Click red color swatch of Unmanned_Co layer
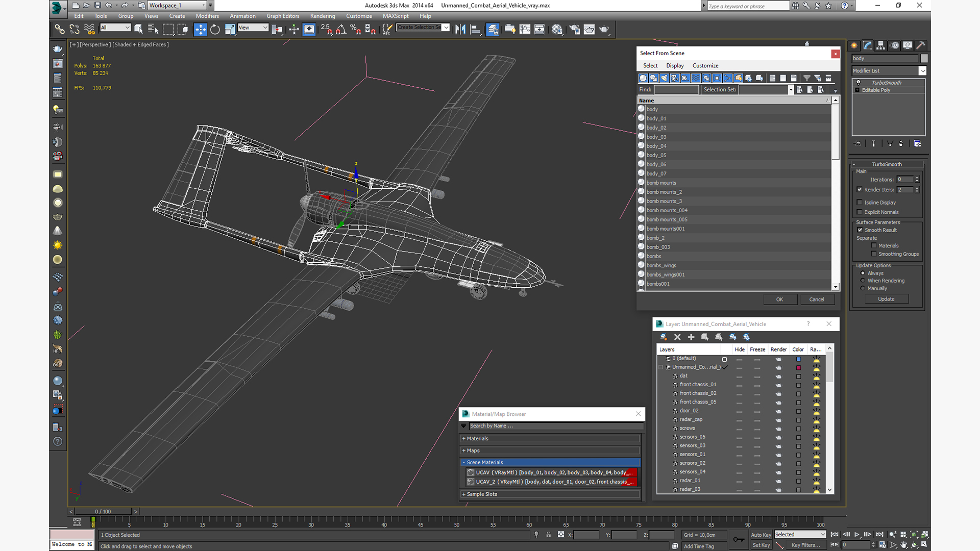 [799, 368]
